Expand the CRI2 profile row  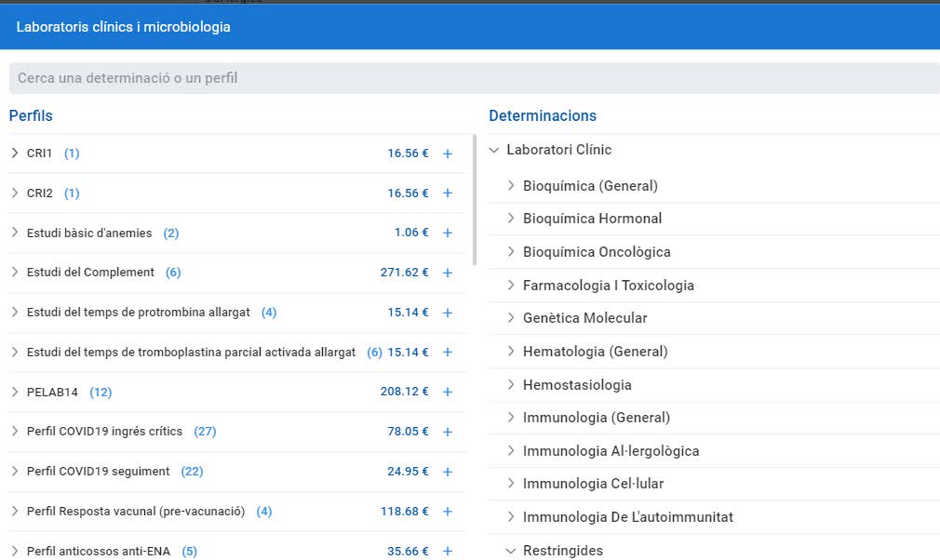[15, 193]
